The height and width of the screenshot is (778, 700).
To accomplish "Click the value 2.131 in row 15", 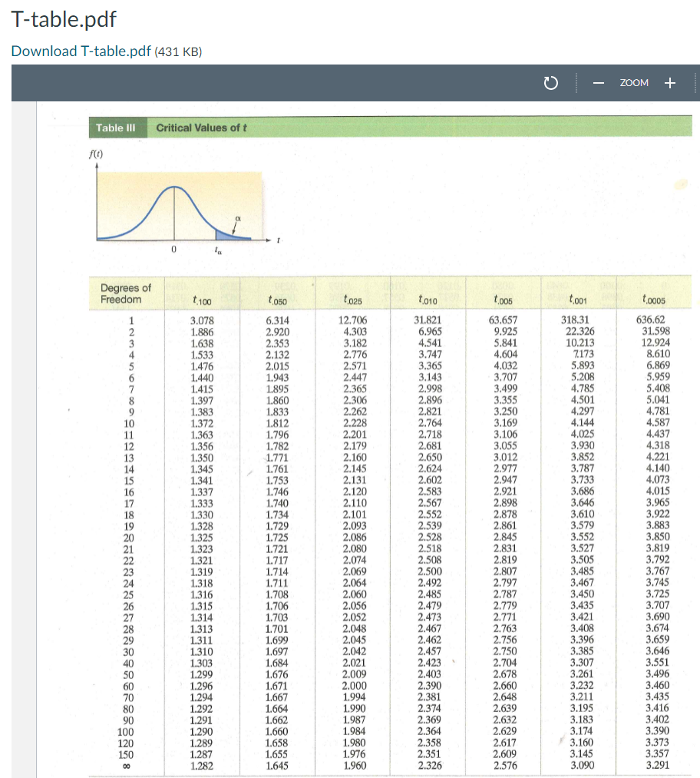I will click(355, 480).
